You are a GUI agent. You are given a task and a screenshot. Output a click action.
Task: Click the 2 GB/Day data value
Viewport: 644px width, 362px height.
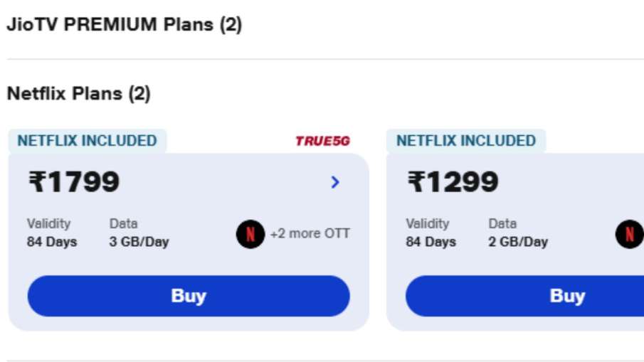(x=518, y=242)
